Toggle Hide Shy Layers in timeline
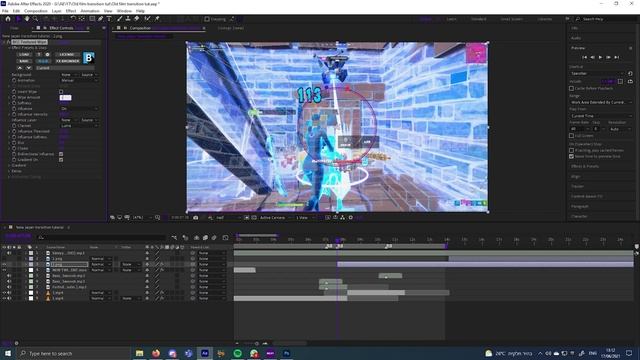The height and width of the screenshot is (360, 640). pyautogui.click(x=196, y=238)
